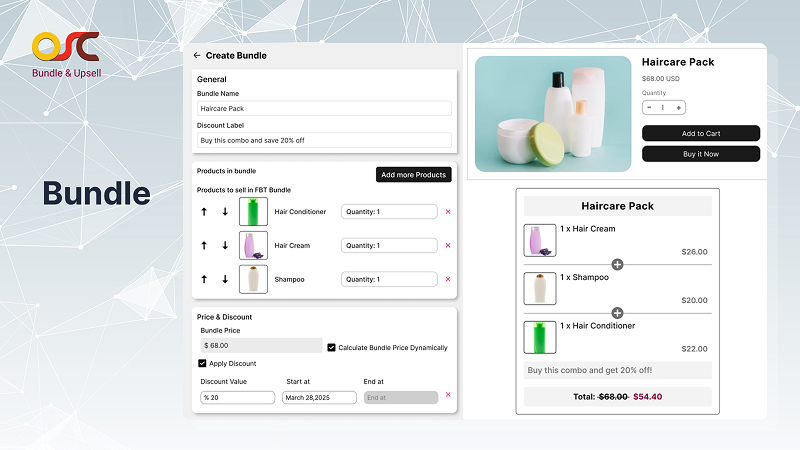
Task: Open the End at date field
Action: (401, 397)
